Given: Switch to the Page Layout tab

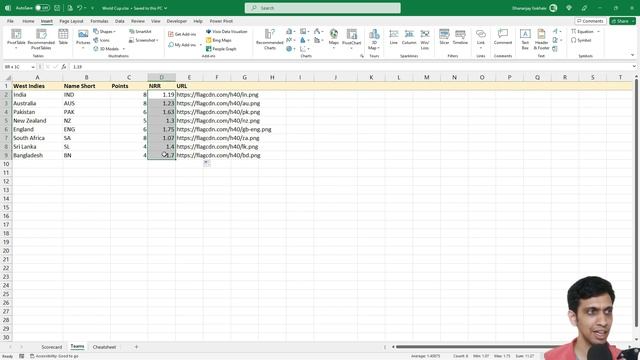Looking at the screenshot, I should (71, 21).
